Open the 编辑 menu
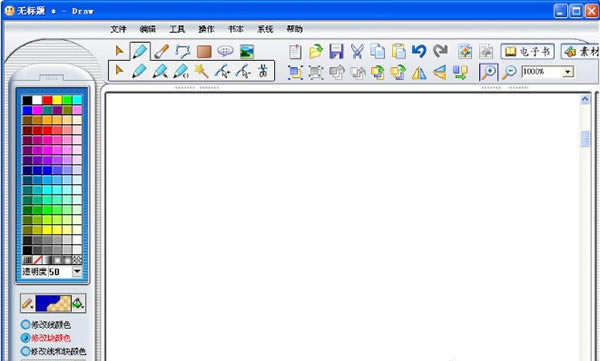 tap(148, 29)
